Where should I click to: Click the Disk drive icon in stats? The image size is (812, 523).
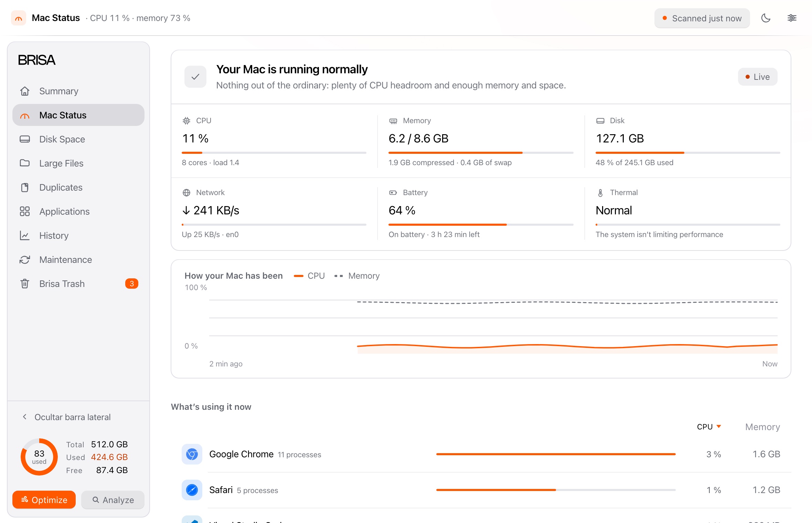coord(600,121)
